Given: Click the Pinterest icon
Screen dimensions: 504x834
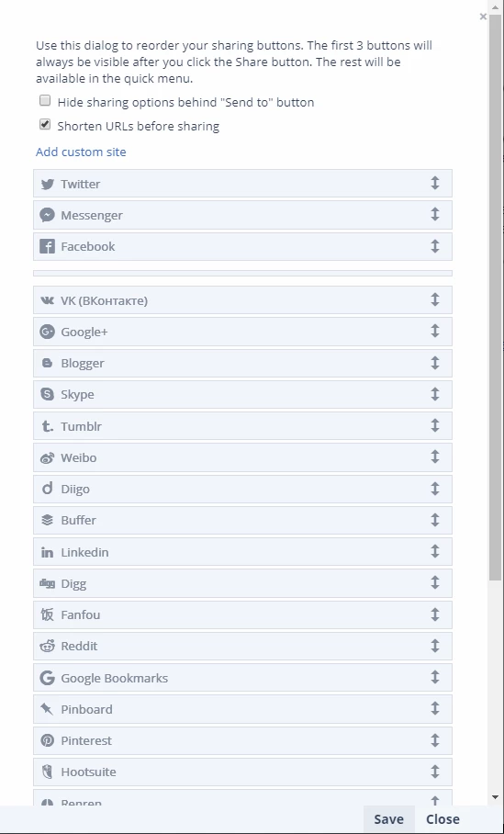Looking at the screenshot, I should tap(48, 740).
